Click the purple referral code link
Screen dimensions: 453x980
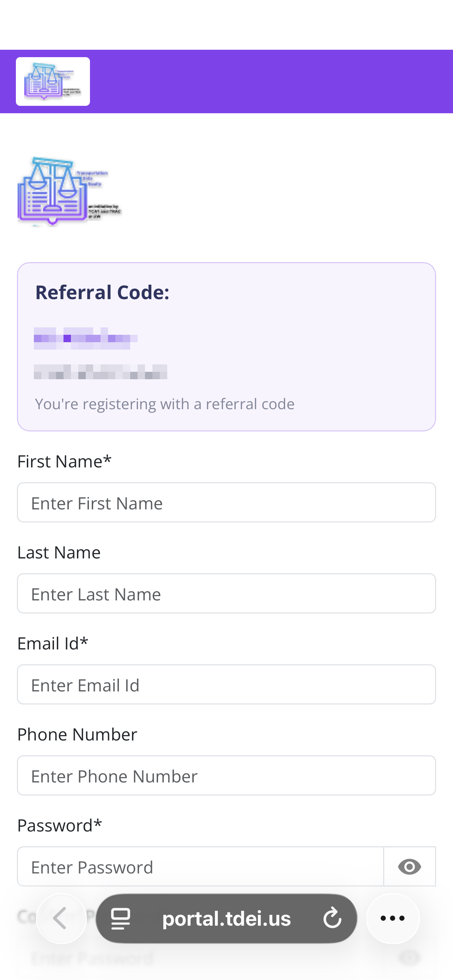click(x=86, y=338)
